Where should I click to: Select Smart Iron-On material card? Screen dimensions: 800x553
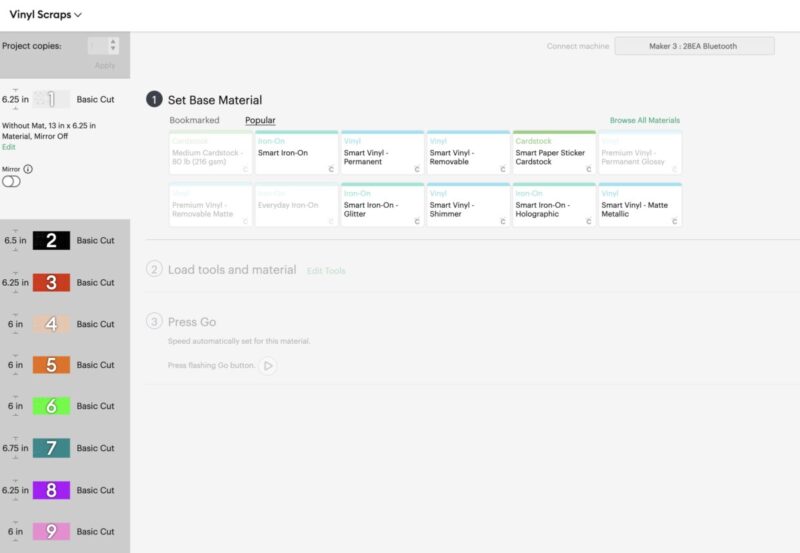pyautogui.click(x=296, y=153)
